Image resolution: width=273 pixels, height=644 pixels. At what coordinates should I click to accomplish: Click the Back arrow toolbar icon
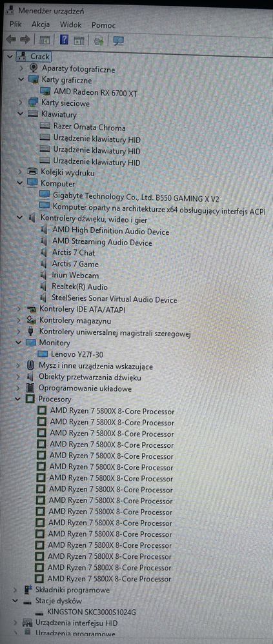click(x=11, y=40)
